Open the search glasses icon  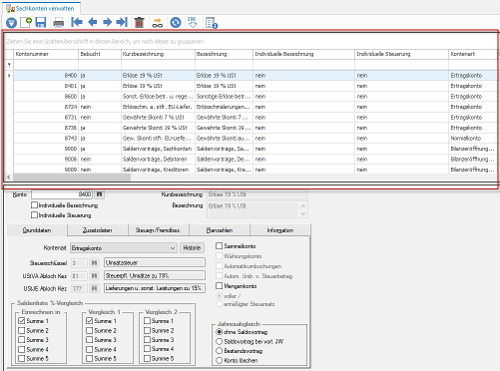point(157,23)
